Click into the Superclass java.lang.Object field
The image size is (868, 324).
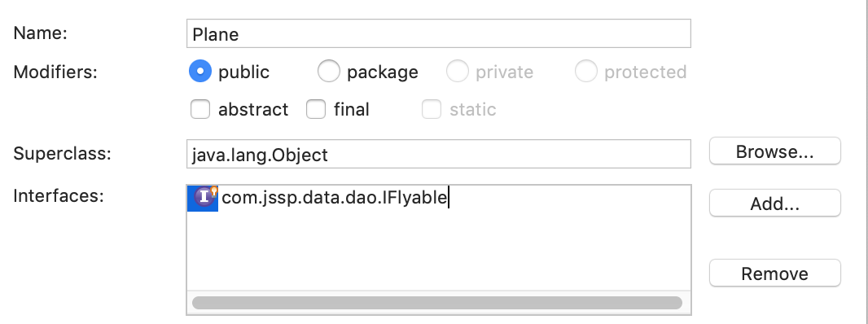click(x=438, y=154)
